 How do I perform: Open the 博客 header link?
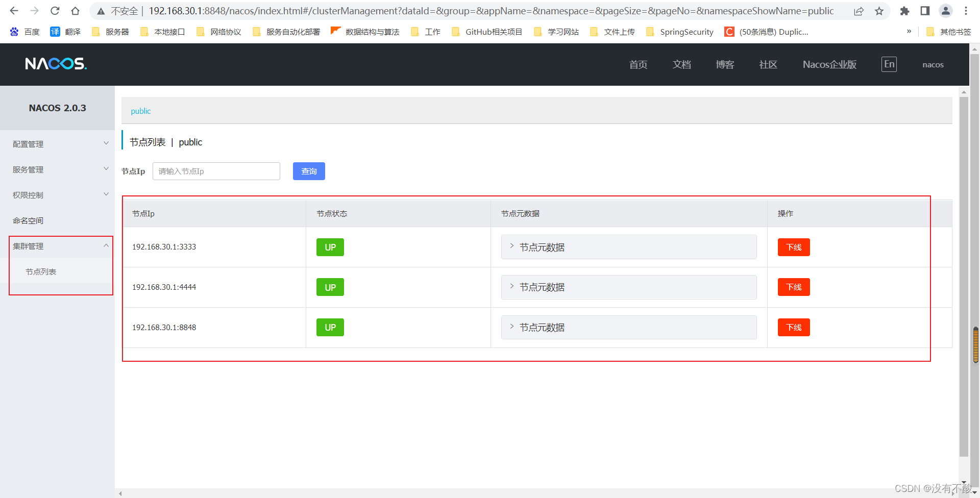point(725,64)
